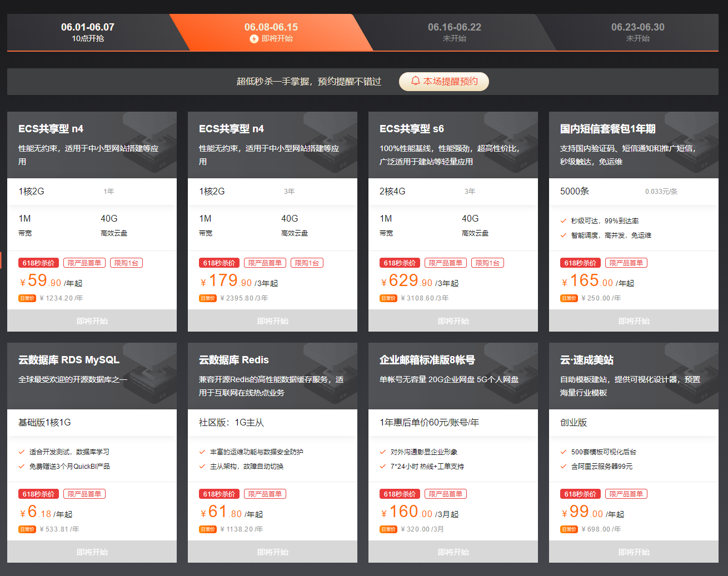This screenshot has height=576, width=728.
Task: Click the ¥99.00 /年起 price
Action: click(x=592, y=512)
